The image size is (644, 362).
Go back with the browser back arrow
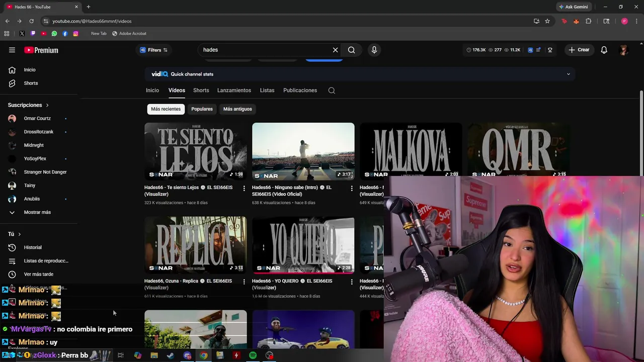pyautogui.click(x=7, y=21)
